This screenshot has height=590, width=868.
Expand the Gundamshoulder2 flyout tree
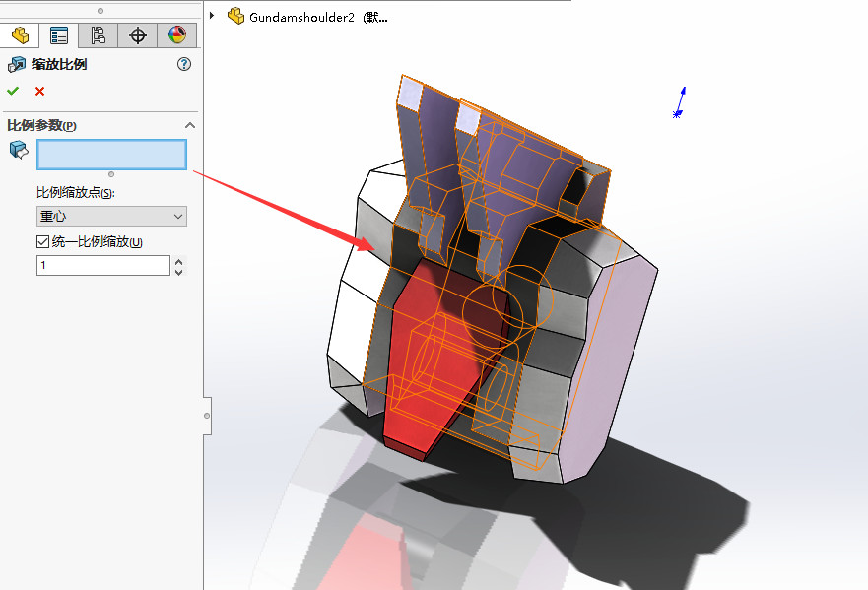click(x=212, y=16)
